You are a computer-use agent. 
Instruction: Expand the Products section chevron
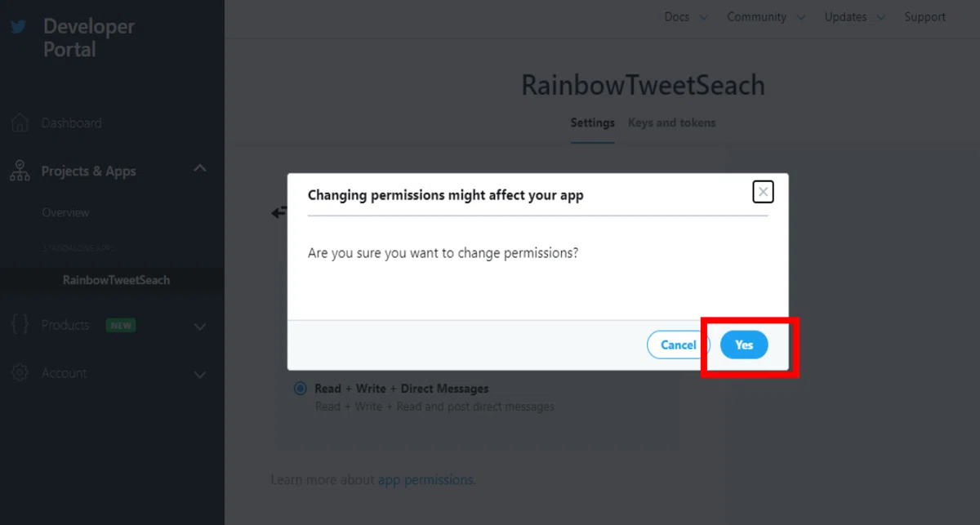200,327
